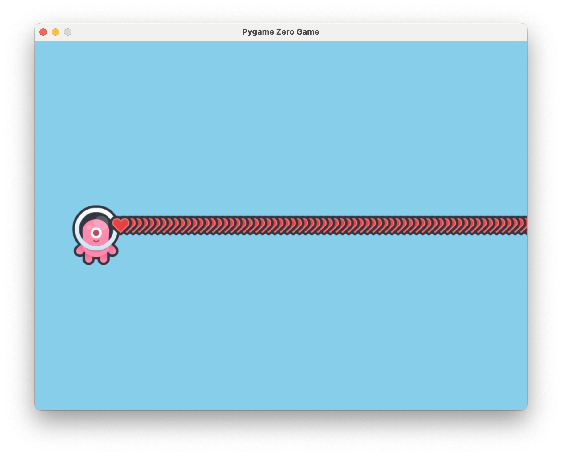The height and width of the screenshot is (456, 562).
Task: Minimize the Pygame Zero Game window
Action: (x=56, y=32)
